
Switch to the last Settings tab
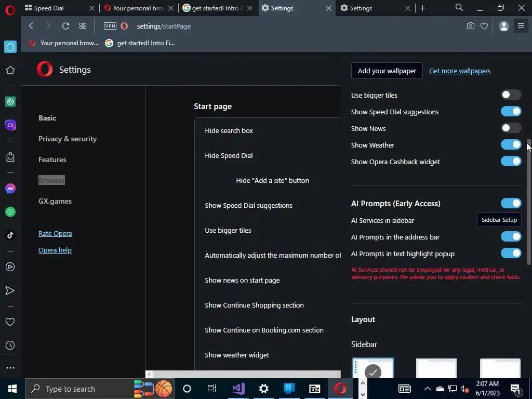click(371, 8)
